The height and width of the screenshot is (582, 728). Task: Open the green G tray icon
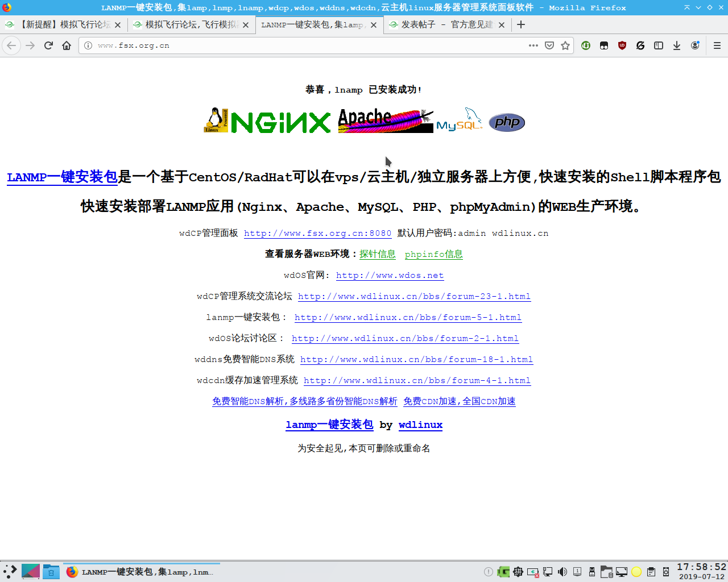pyautogui.click(x=503, y=572)
